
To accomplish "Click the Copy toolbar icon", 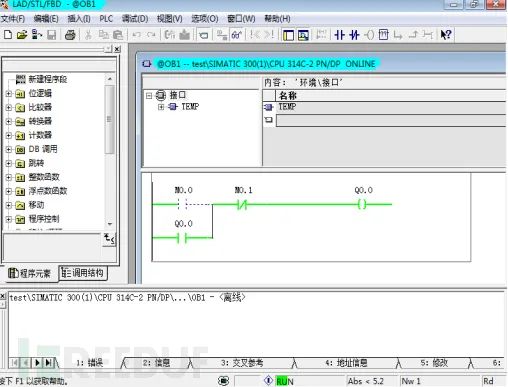I will pyautogui.click(x=104, y=35).
